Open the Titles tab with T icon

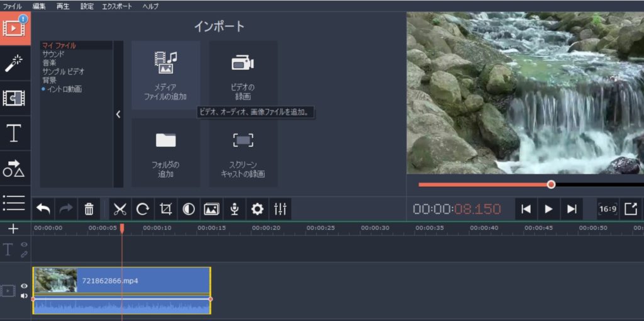[14, 133]
